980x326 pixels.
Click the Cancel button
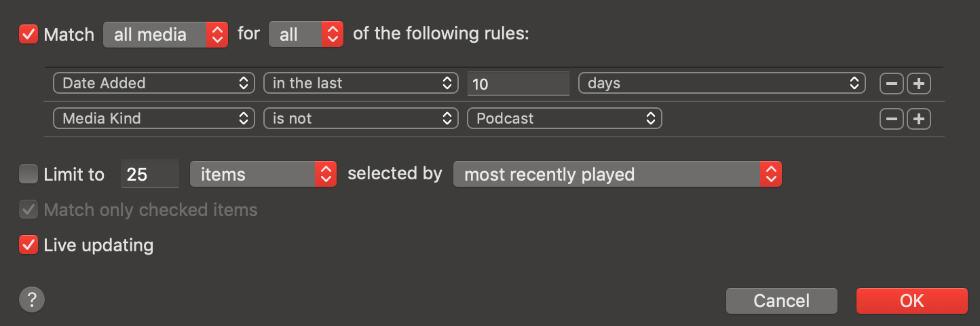781,301
